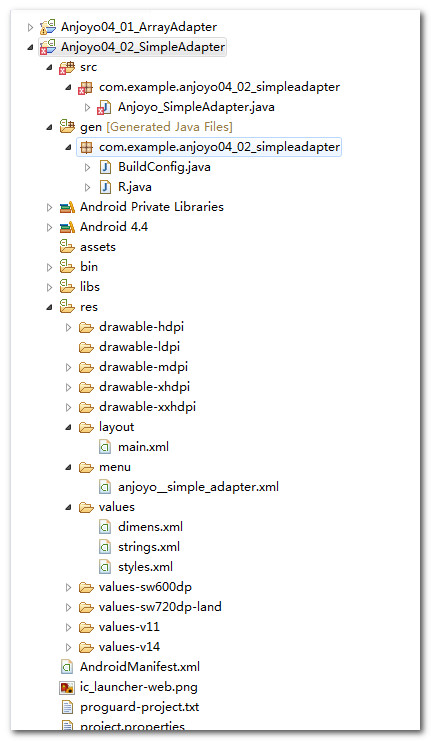Click the AndroidManifest.xml file icon
Image resolution: width=431 pixels, height=741 pixels.
(x=67, y=667)
